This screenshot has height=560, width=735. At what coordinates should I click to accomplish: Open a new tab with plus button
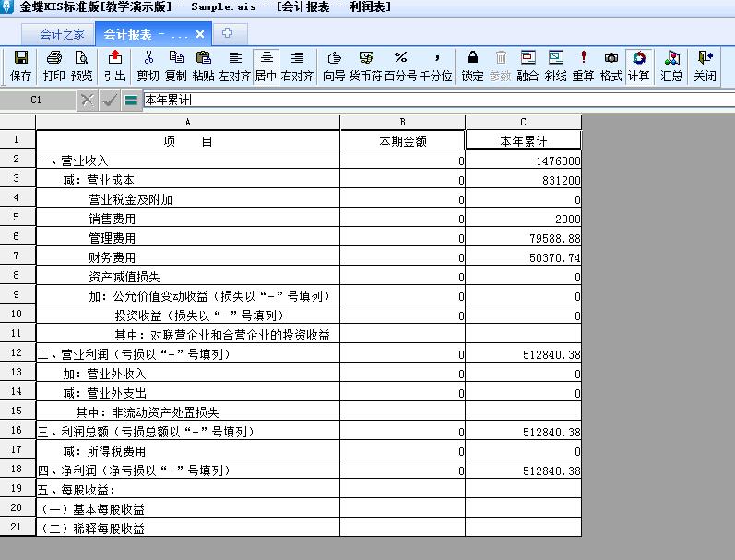click(x=227, y=34)
